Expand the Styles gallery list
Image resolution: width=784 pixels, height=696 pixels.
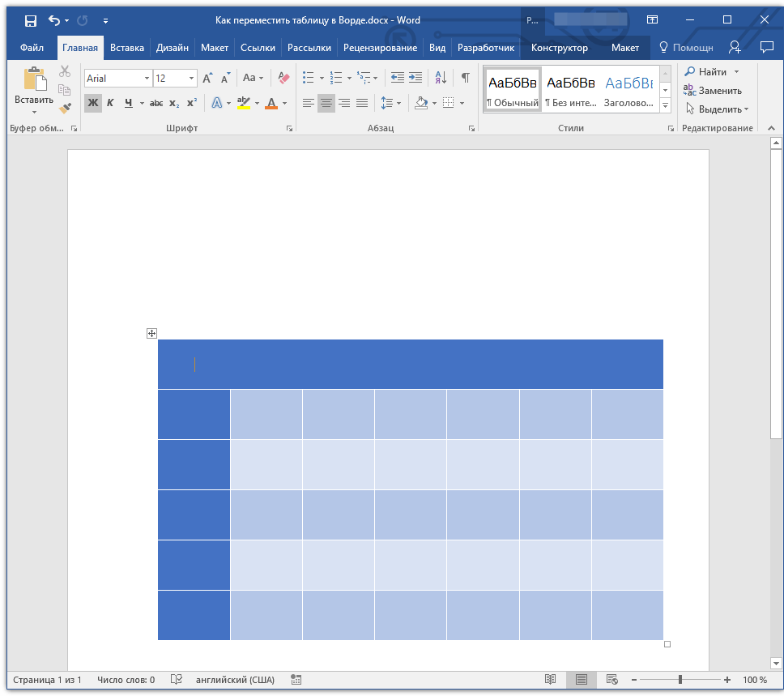point(665,106)
